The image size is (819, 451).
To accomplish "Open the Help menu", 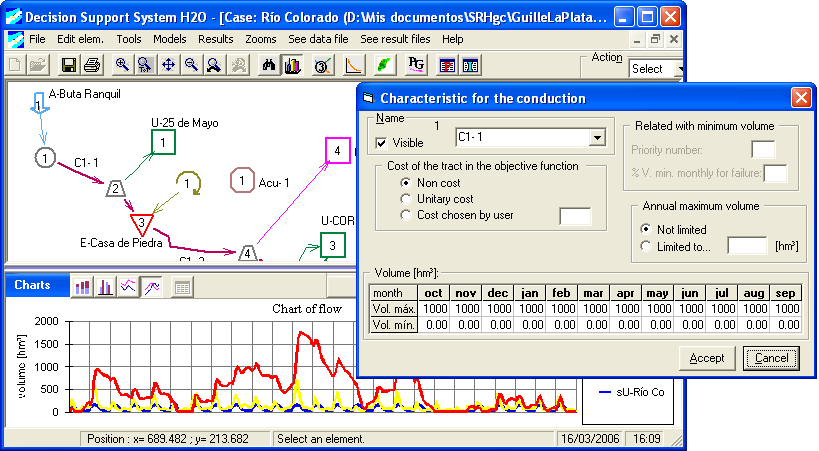I will pyautogui.click(x=452, y=39).
